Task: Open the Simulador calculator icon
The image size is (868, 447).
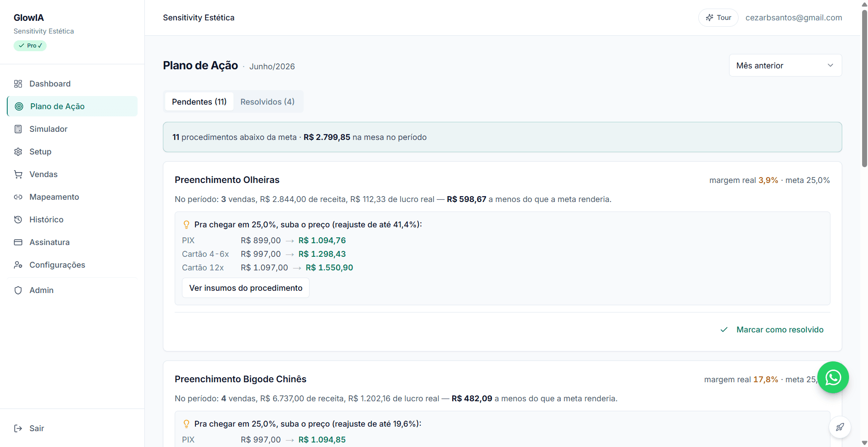Action: click(18, 129)
